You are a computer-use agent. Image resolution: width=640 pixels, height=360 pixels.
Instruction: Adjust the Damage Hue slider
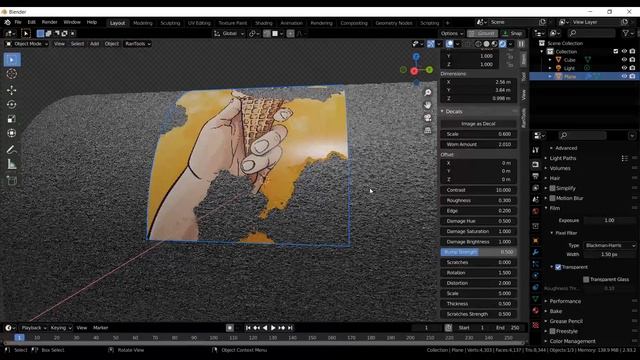[478, 221]
